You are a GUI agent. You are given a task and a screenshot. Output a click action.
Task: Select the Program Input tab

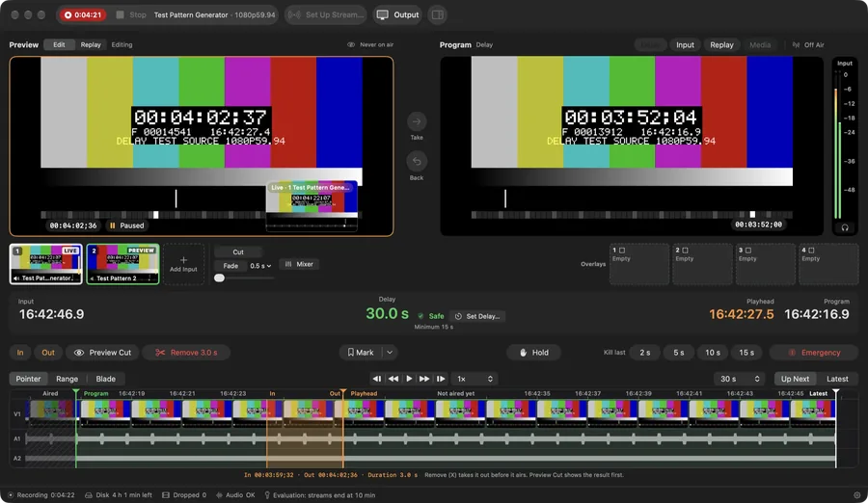click(685, 45)
